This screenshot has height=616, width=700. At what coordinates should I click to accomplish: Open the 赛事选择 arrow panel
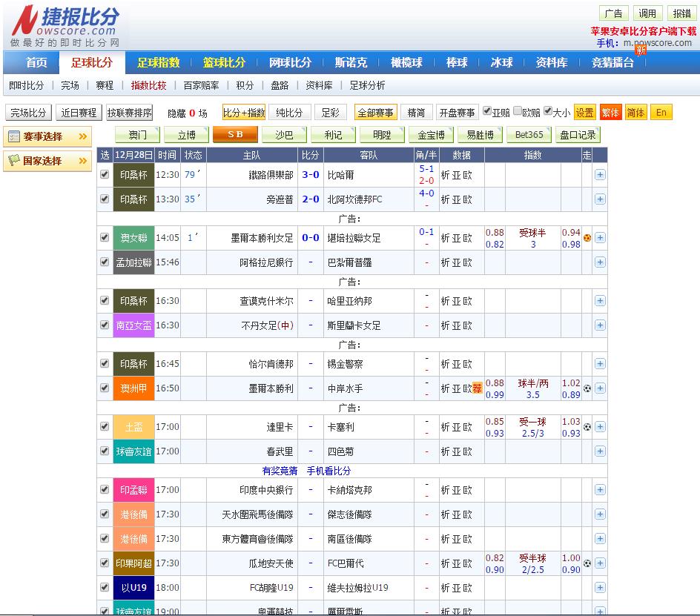82,136
